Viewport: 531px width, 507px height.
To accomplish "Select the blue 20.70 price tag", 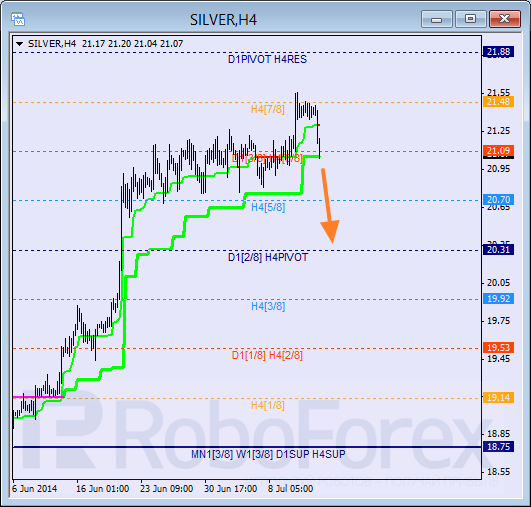I will (x=498, y=199).
